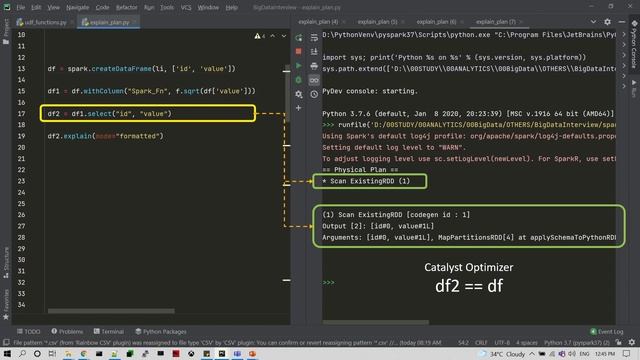The image size is (640, 360).
Task: Toggle Python Console side tab
Action: [x=634, y=44]
